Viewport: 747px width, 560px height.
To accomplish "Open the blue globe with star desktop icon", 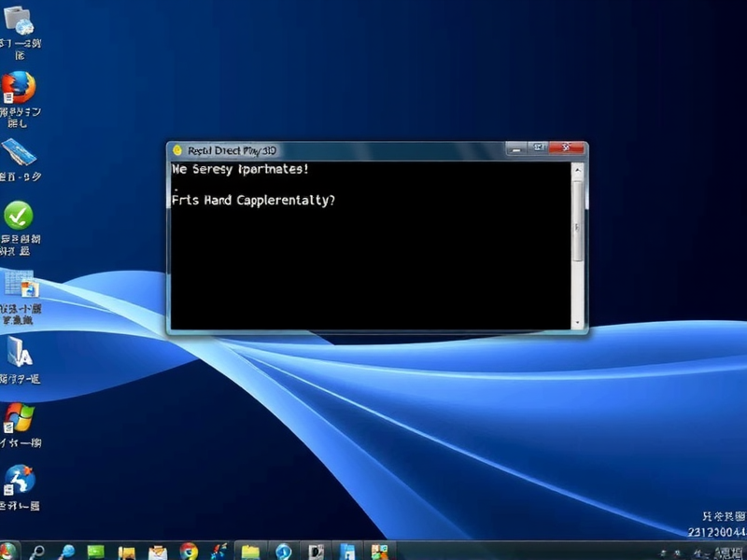I will pos(19,481).
